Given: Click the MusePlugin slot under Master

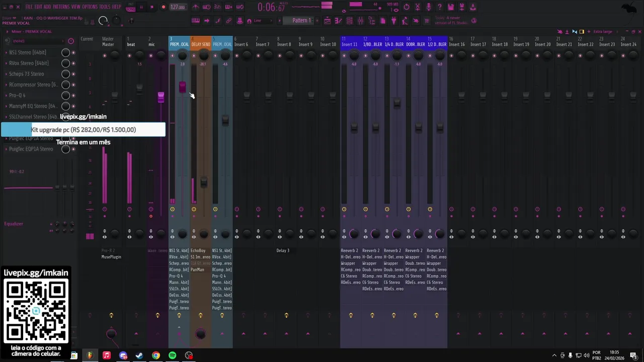Looking at the screenshot, I should 111,257.
